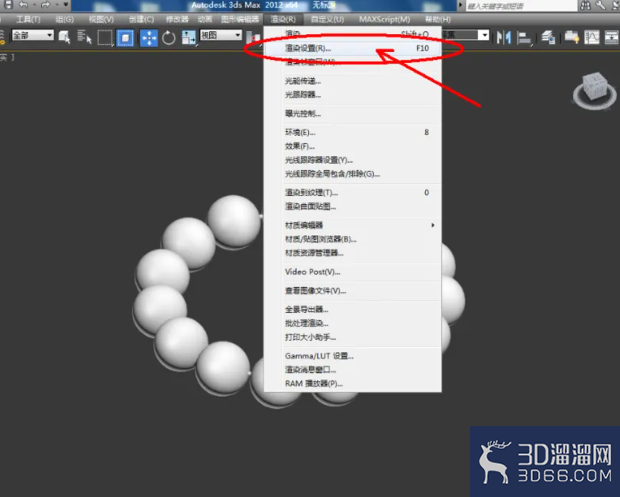The width and height of the screenshot is (620, 497).
Task: Open the named selection sets dropdown arrow
Action: click(x=484, y=35)
